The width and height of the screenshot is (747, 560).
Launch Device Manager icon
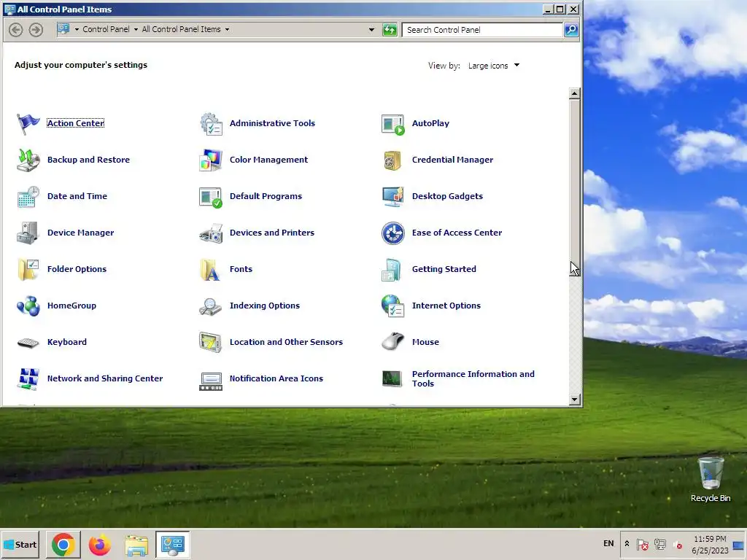click(28, 233)
